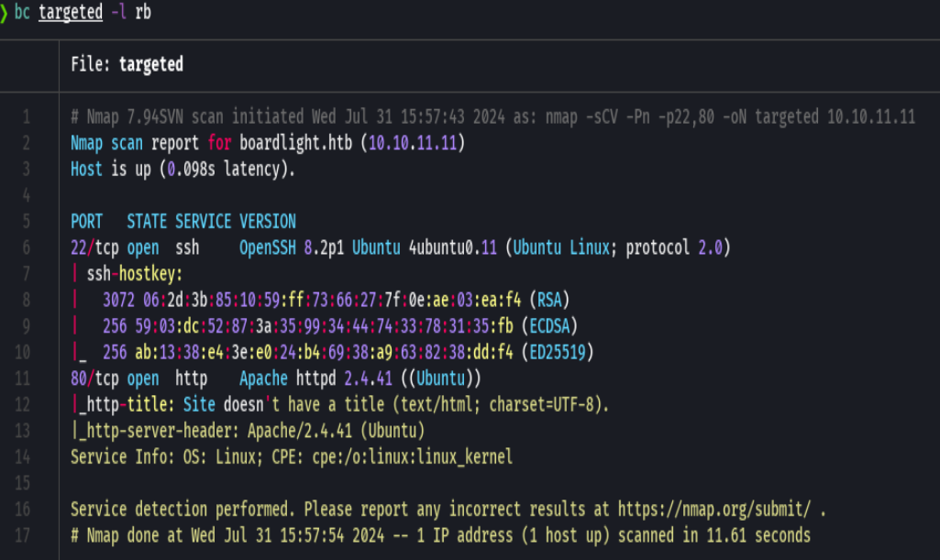940x560 pixels.
Task: Select the bc command in the prompt
Action: [20, 12]
